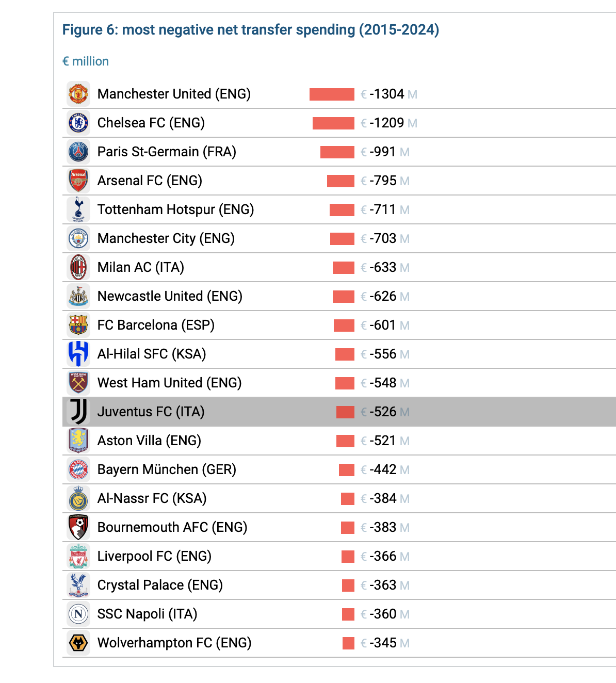Screen dimensions: 616x683
Task: Click the highlighted Juventus €-526 M value
Action: [385, 412]
